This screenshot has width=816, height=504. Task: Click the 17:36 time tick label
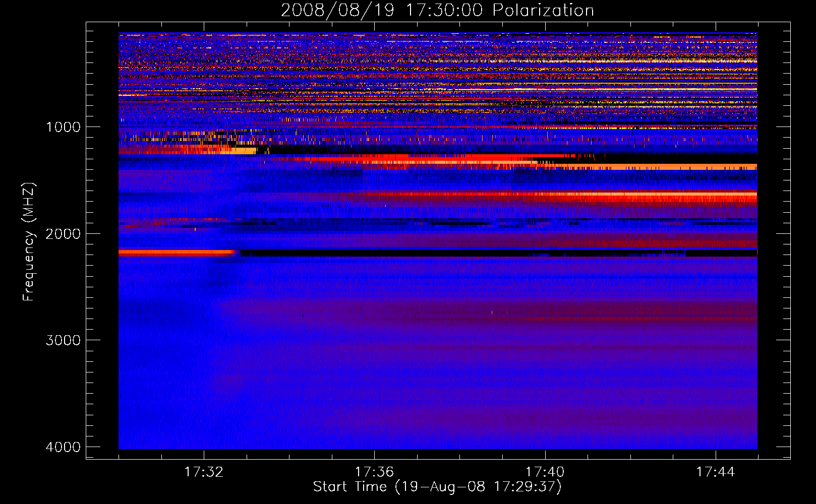[374, 472]
